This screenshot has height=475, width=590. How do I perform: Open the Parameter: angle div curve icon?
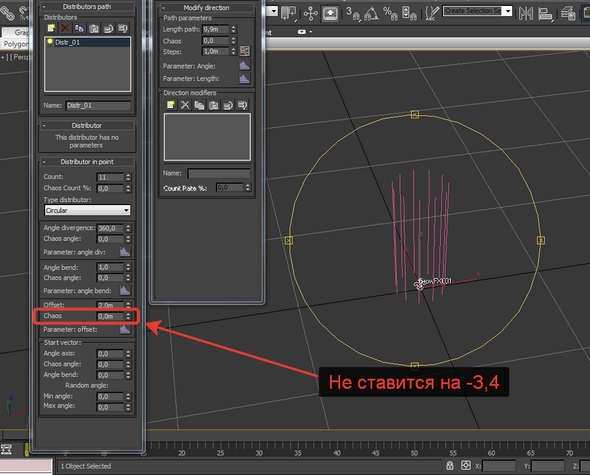pyautogui.click(x=125, y=251)
